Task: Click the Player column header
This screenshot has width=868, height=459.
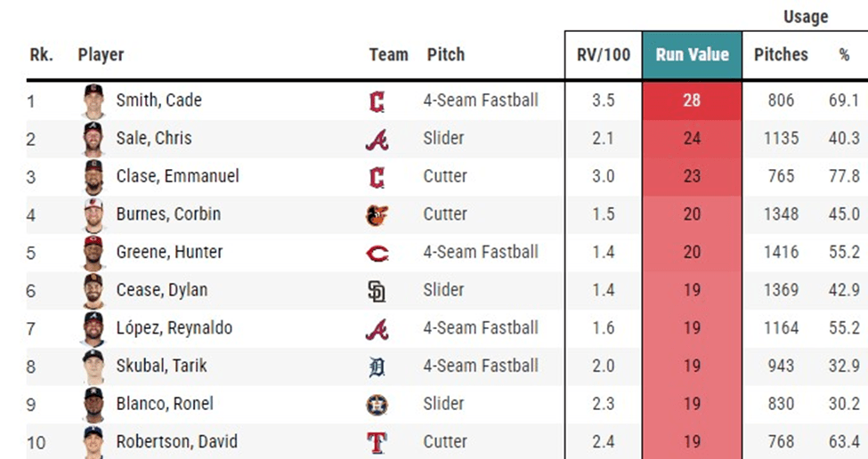Action: click(x=101, y=55)
